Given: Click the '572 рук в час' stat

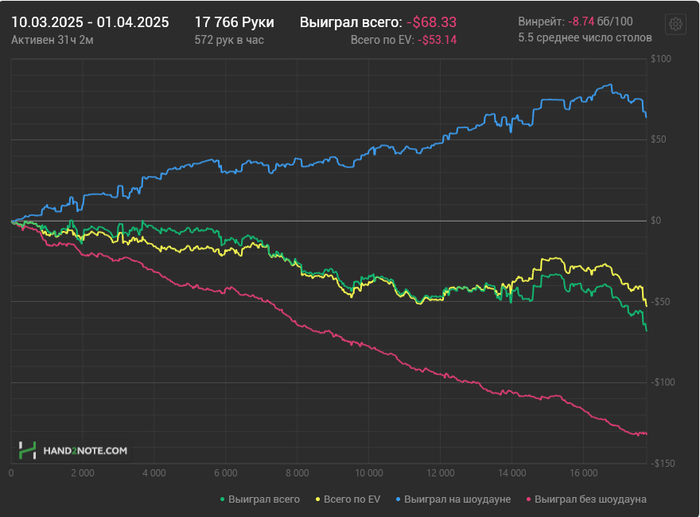Looking at the screenshot, I should click(x=229, y=40).
